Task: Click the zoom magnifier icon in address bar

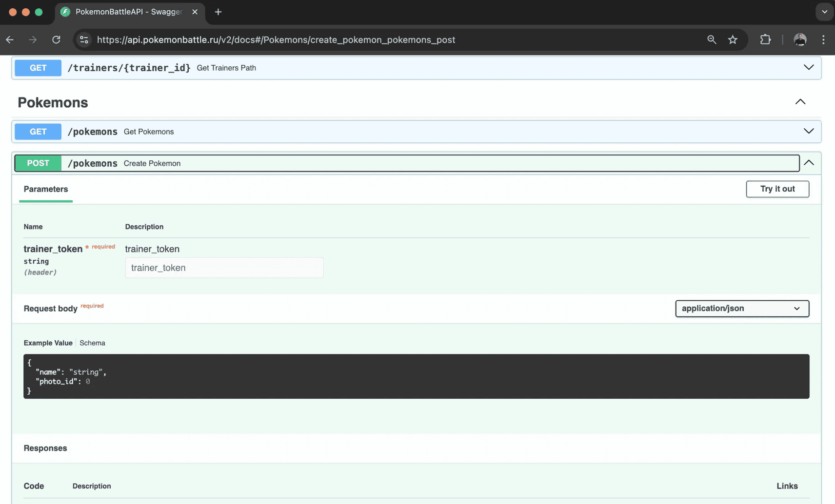Action: (712, 39)
